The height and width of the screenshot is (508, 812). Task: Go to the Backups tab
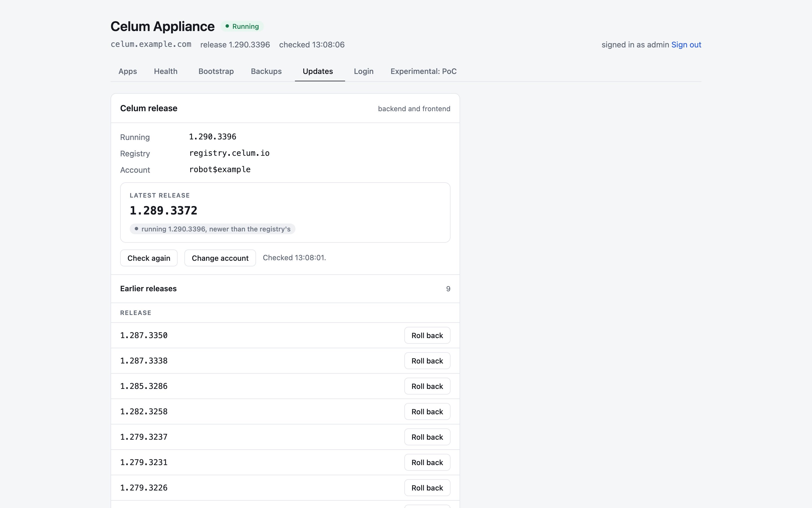tap(266, 71)
